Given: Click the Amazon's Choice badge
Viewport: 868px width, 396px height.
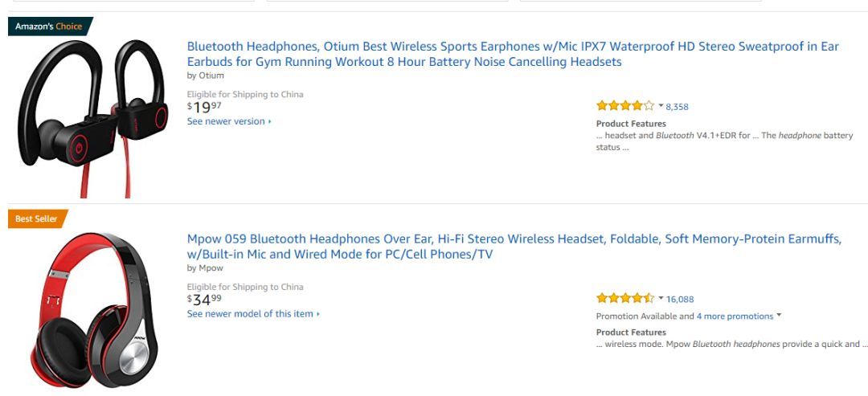Looking at the screenshot, I should coord(50,26).
